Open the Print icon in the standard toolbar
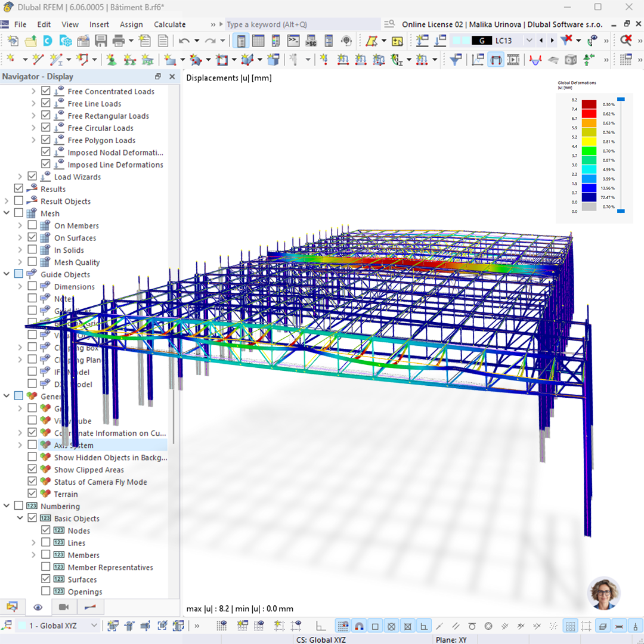 [118, 41]
